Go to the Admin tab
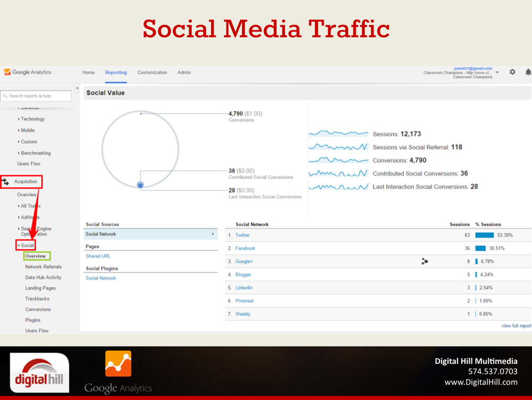Screen dimensions: 532x400 [x=184, y=72]
